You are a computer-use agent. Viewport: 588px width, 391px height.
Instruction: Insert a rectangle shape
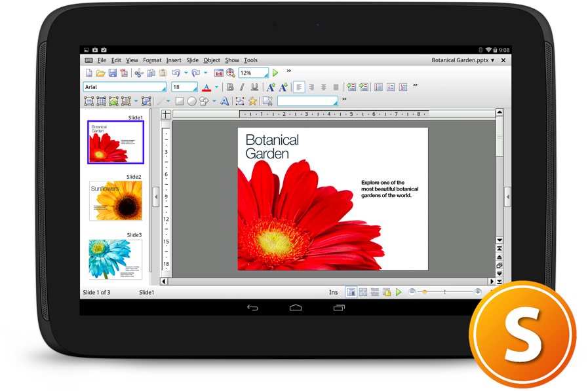[179, 102]
